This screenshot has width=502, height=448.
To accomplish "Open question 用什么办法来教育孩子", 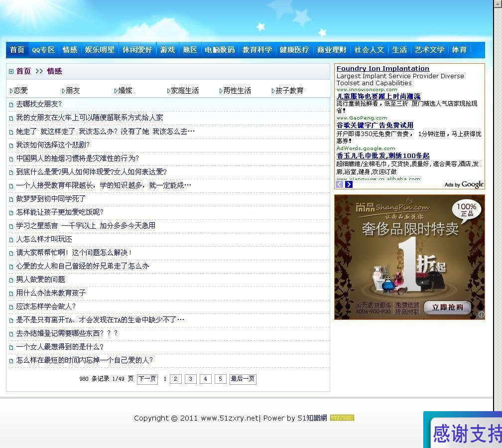I will click(x=51, y=293).
